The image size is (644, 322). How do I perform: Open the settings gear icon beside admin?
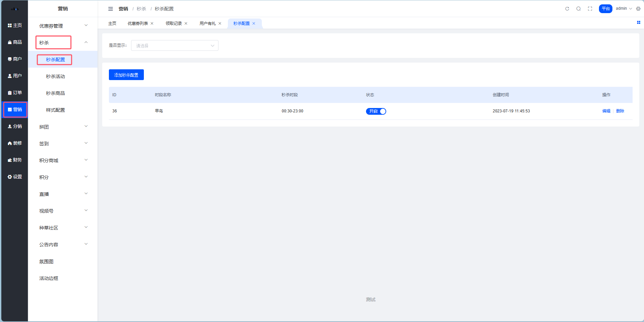(638, 9)
